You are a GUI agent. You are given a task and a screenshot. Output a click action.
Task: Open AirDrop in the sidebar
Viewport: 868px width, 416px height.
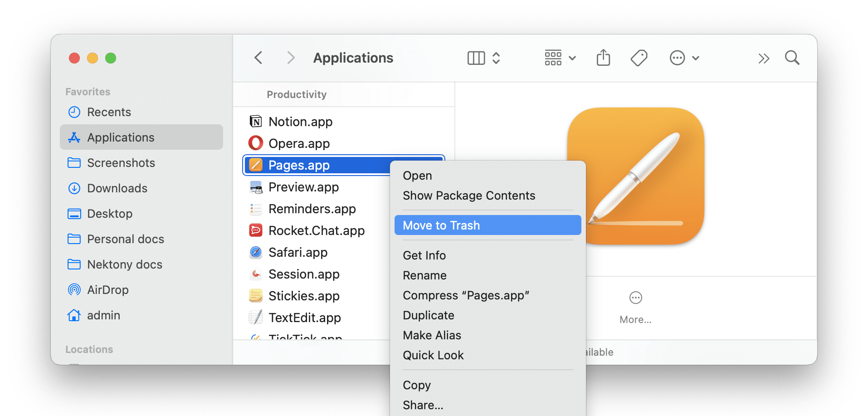tap(141, 290)
